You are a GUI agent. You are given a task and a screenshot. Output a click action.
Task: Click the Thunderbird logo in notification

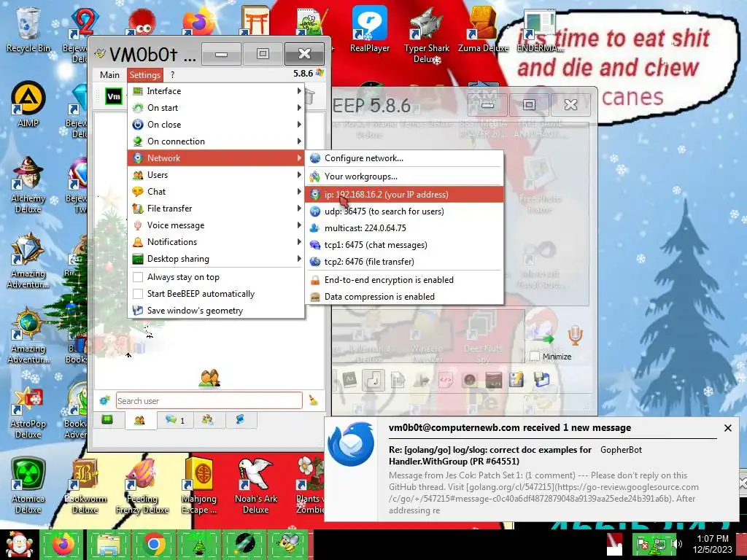[351, 445]
